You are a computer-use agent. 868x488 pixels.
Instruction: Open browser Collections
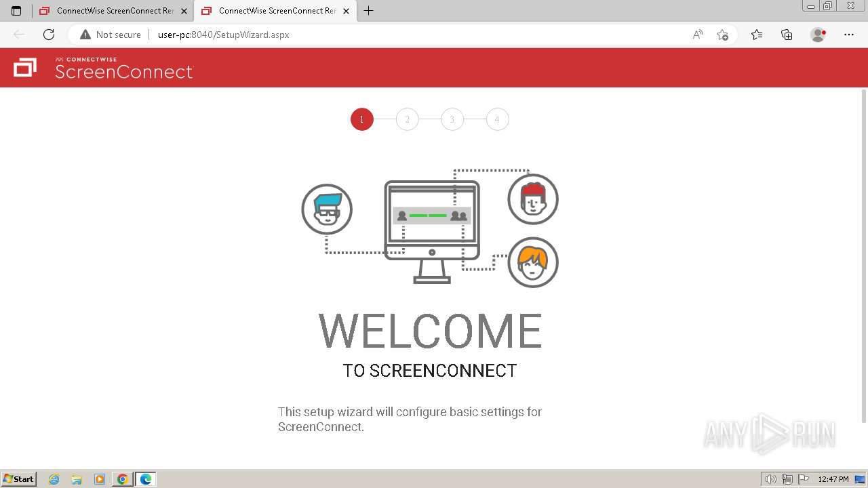pos(787,35)
